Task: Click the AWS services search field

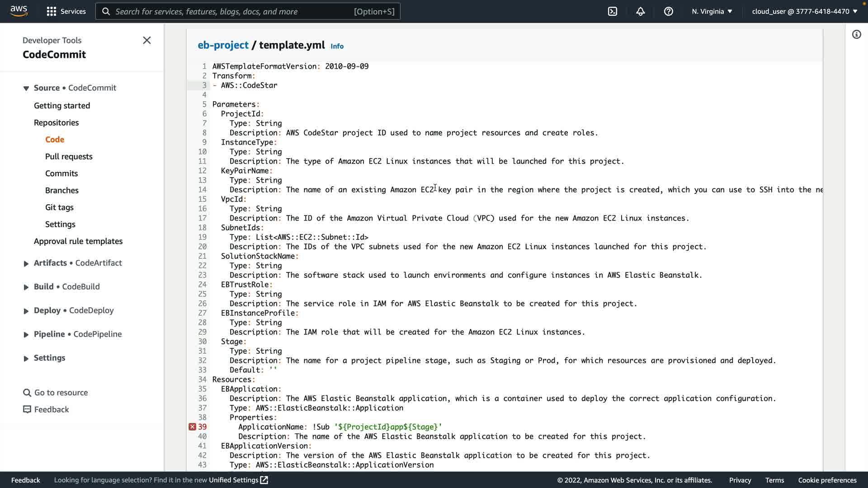Action: point(235,11)
